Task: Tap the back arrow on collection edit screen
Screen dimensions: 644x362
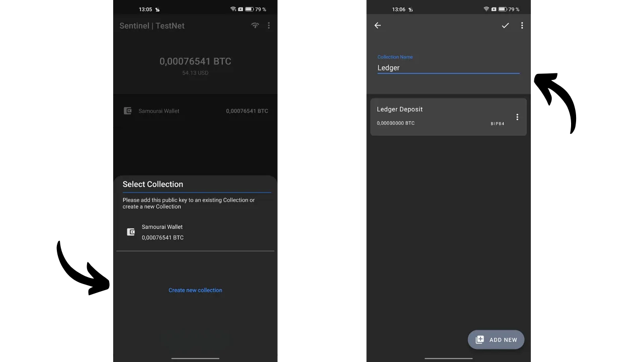Action: [378, 26]
